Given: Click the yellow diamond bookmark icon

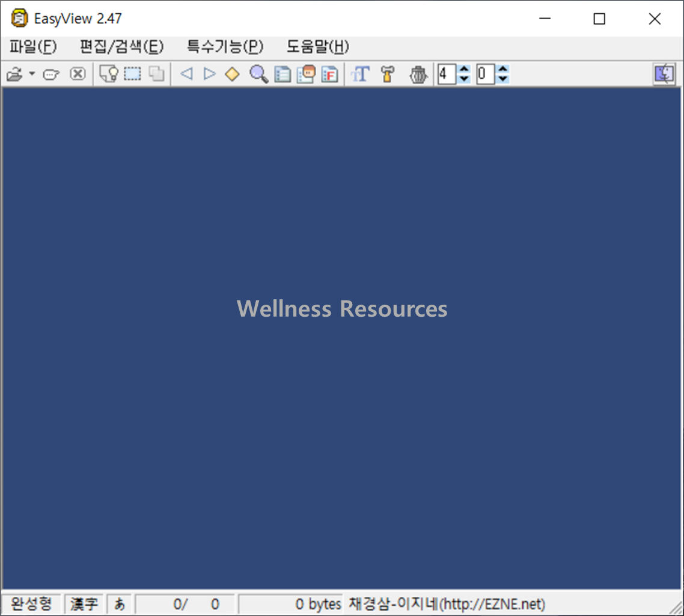Looking at the screenshot, I should tap(233, 74).
